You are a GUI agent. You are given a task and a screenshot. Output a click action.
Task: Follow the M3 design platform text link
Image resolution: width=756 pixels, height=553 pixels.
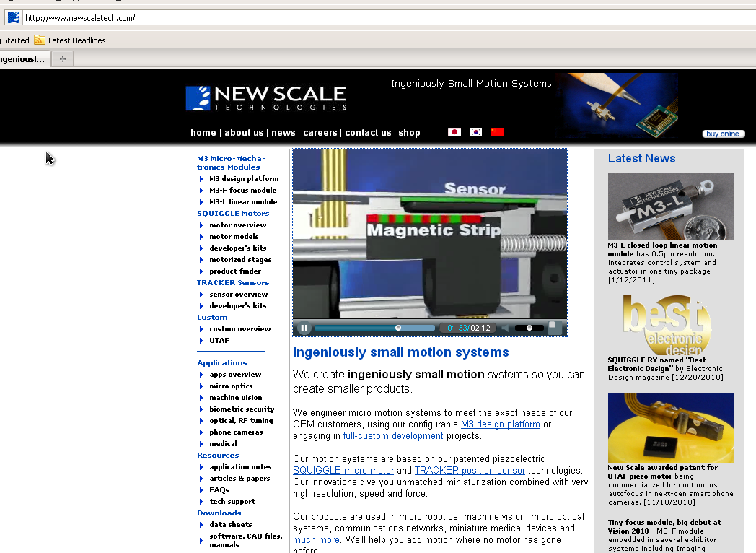coord(501,424)
